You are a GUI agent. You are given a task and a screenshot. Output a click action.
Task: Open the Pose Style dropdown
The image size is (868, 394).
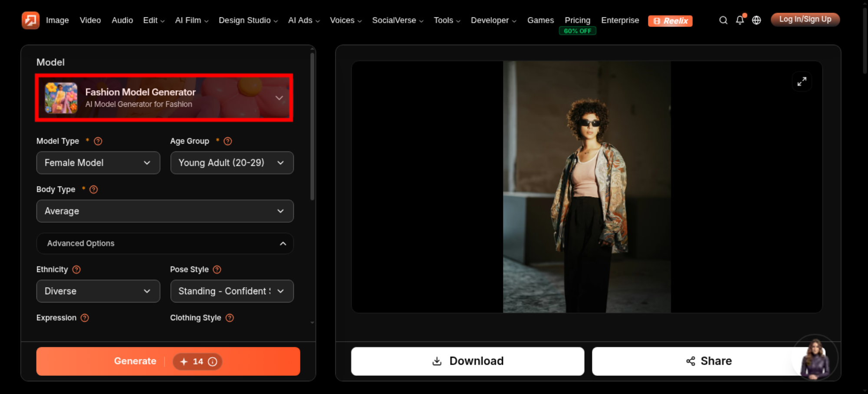coord(232,291)
